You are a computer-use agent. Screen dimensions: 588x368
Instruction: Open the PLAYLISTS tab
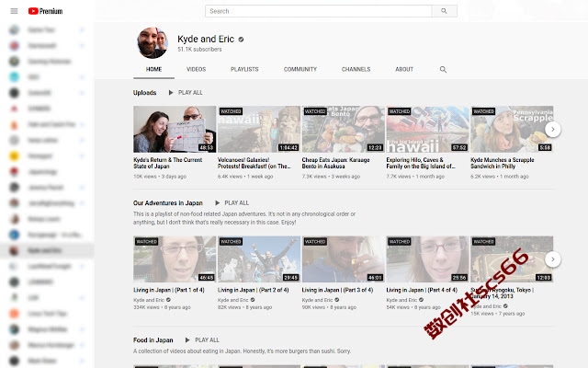tap(244, 70)
